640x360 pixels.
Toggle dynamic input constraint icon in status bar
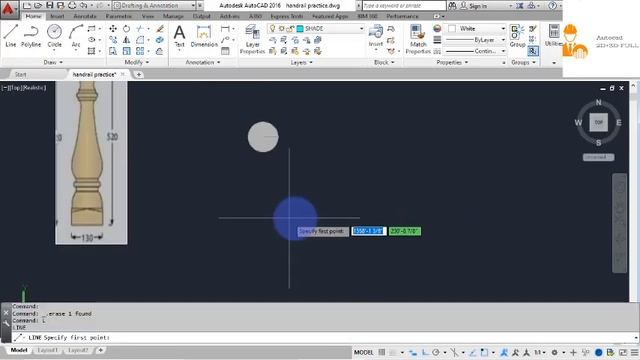413,352
